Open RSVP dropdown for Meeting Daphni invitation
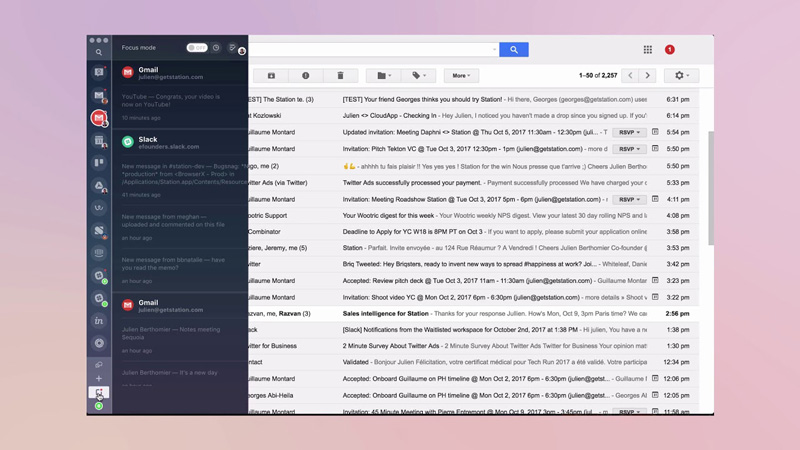 [629, 132]
